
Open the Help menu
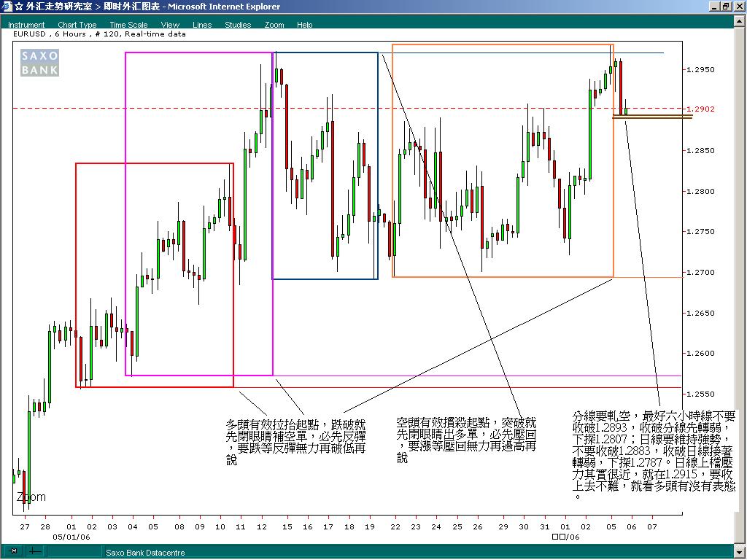pyautogui.click(x=304, y=25)
